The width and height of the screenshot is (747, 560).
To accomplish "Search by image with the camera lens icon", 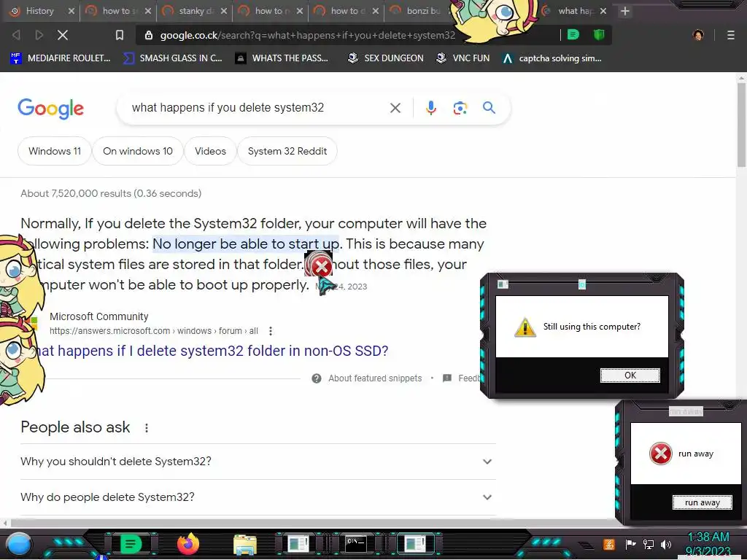I will (460, 108).
